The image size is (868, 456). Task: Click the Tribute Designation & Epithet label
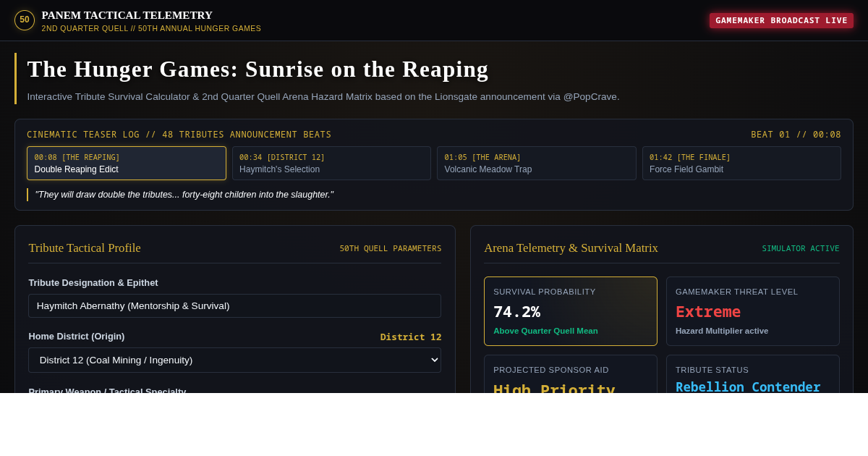pos(93,282)
